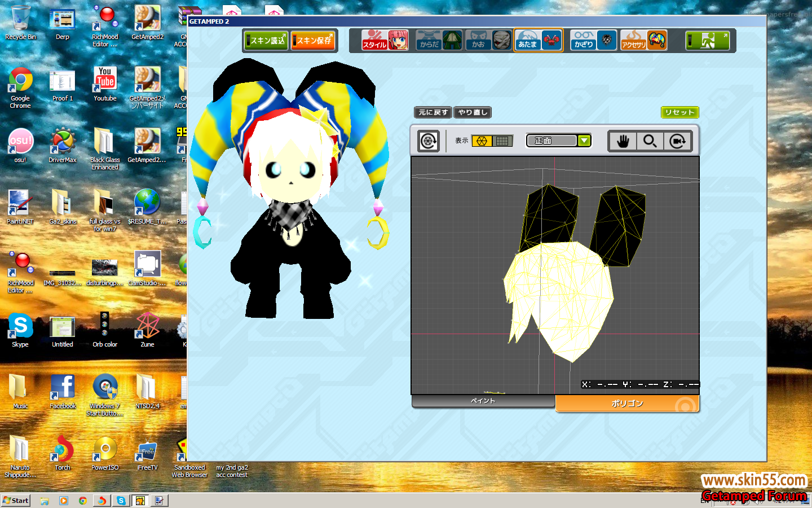812x508 pixels.
Task: Select the bandaged face thumbnail
Action: (502, 40)
